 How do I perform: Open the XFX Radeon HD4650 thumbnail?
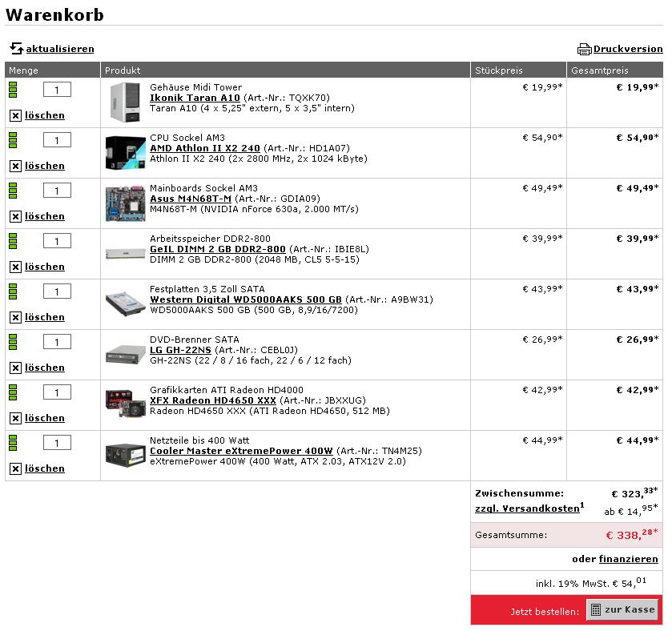(126, 404)
